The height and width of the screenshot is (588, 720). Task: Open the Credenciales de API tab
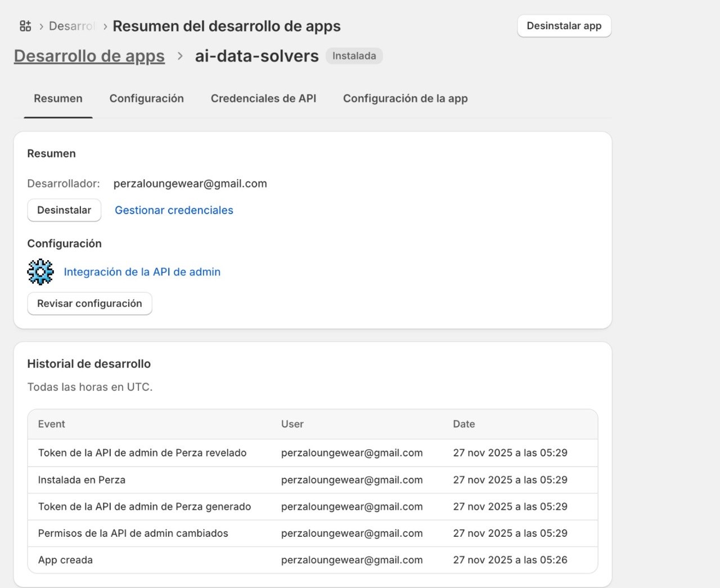pos(263,98)
